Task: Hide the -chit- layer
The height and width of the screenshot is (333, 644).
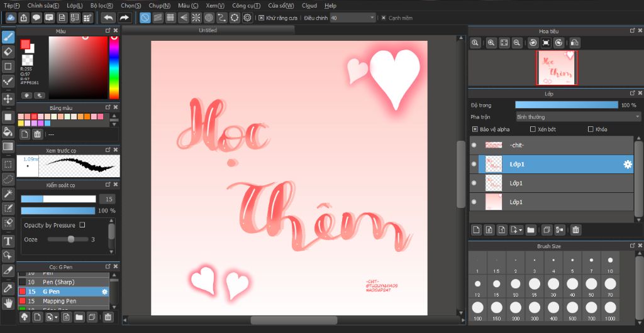Action: pyautogui.click(x=474, y=145)
